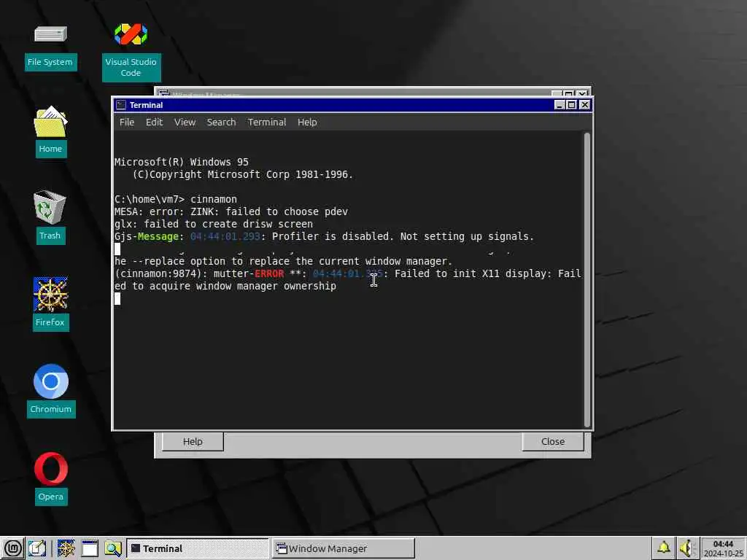Minimize the Terminal window
This screenshot has height=560, width=747.
[x=560, y=105]
